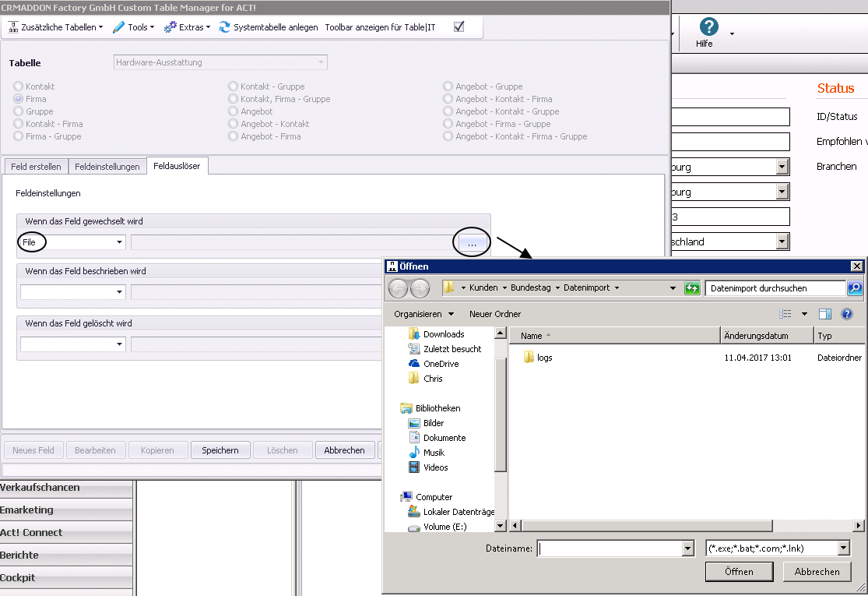The height and width of the screenshot is (596, 868).
Task: Click the Öffnen button in dialog
Action: point(739,572)
